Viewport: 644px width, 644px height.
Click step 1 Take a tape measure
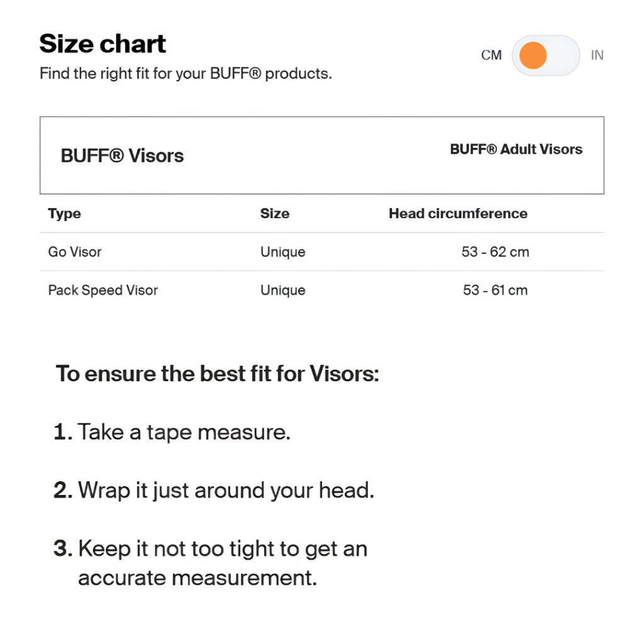click(x=172, y=432)
